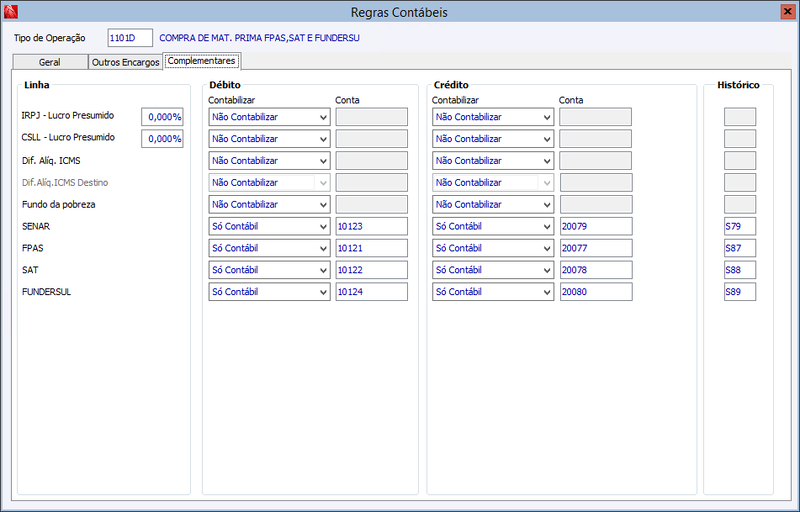Close the Regras Contábeis window
Image resolution: width=800 pixels, height=512 pixels.
(x=788, y=11)
